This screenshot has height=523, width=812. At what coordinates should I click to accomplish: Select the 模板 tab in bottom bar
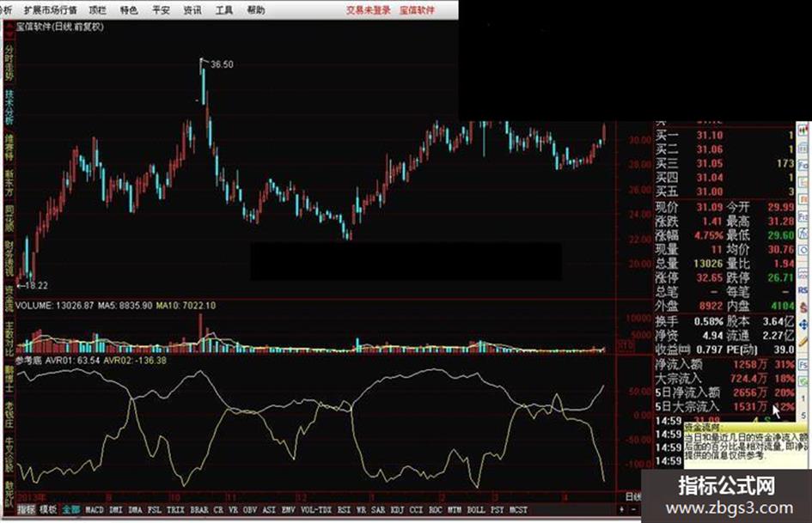click(x=49, y=509)
